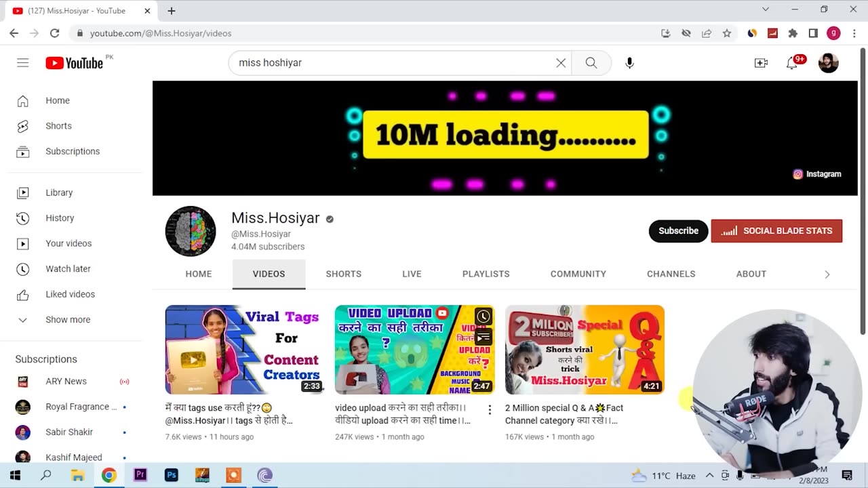Open the 'Viral Tags For Content Creators' thumbnail
The width and height of the screenshot is (868, 488).
pyautogui.click(x=245, y=350)
